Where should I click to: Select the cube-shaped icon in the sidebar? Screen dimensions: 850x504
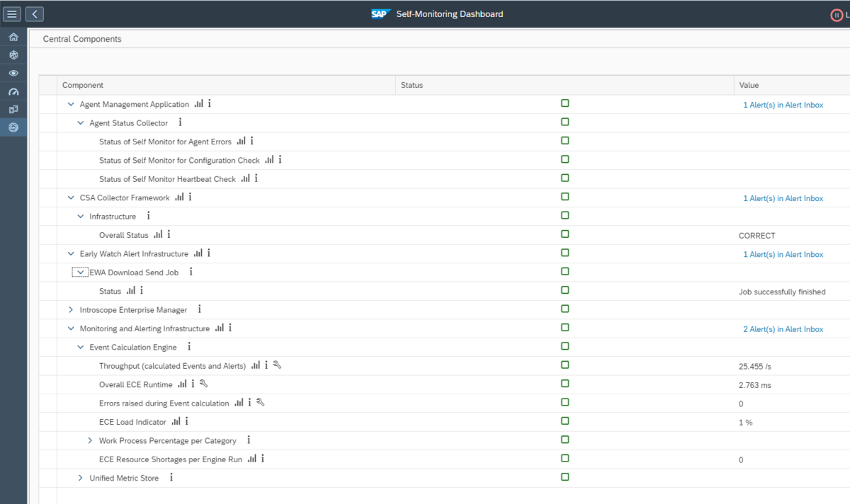(13, 55)
